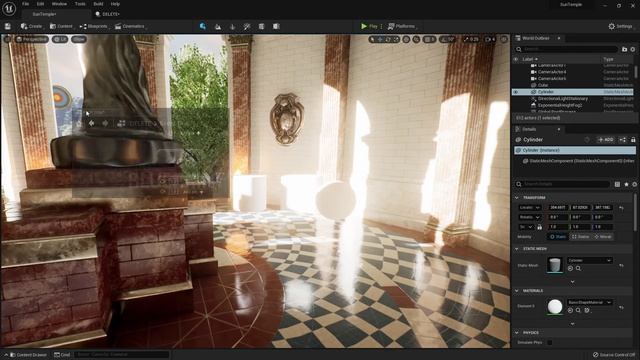Reset Element 0 material to default arrow
The image size is (640, 360).
coord(621,307)
